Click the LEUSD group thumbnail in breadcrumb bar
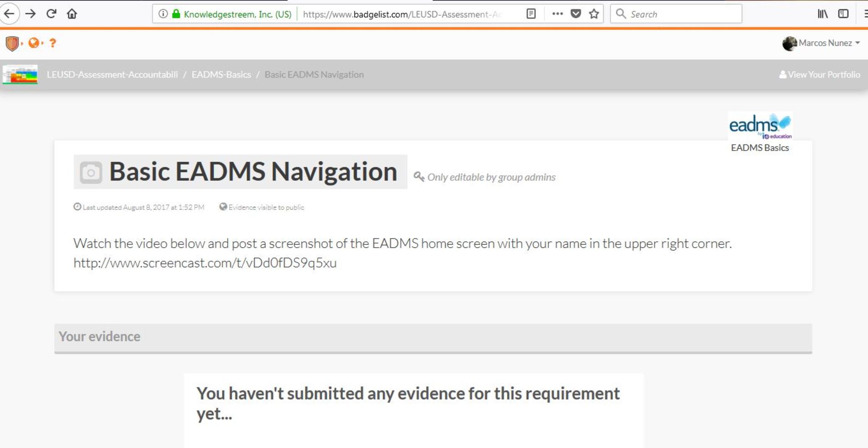This screenshot has height=448, width=868. coord(20,75)
